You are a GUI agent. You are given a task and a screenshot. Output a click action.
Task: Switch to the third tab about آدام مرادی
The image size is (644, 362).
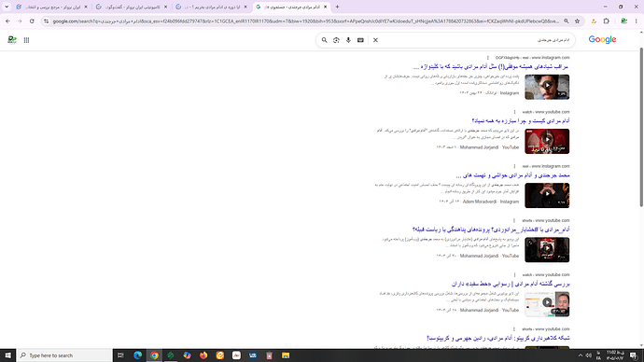pos(211,7)
